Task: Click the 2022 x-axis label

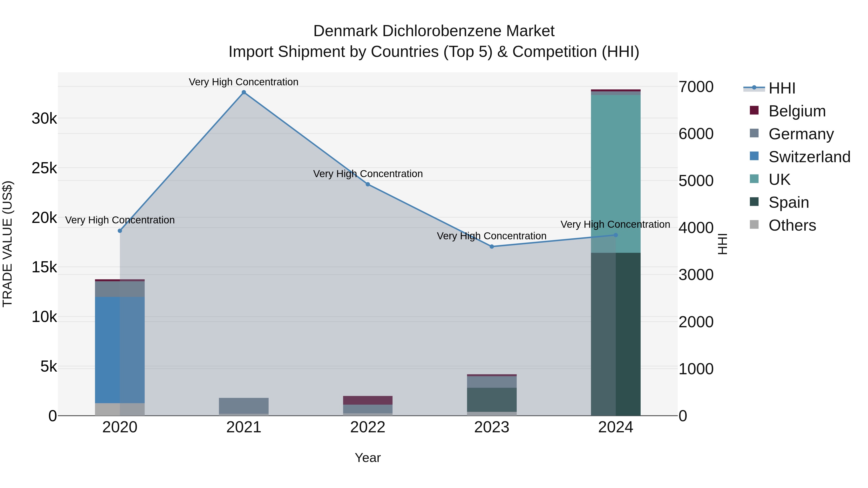Action: (x=368, y=427)
